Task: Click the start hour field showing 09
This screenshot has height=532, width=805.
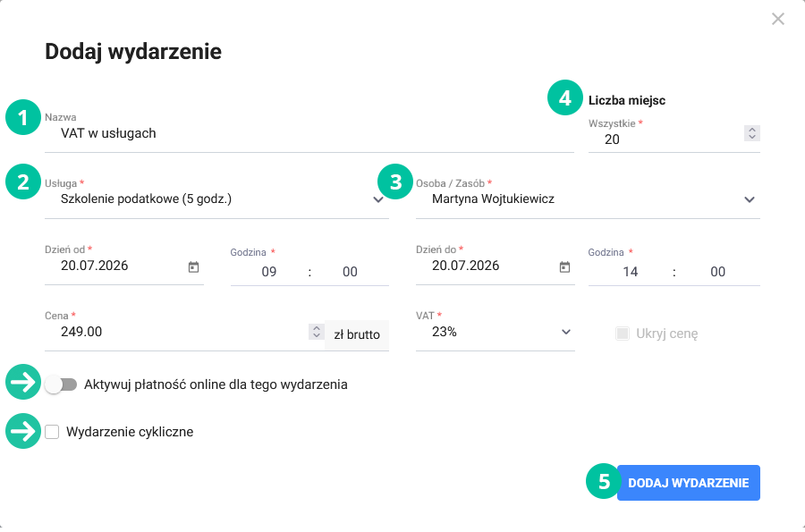Action: click(269, 272)
